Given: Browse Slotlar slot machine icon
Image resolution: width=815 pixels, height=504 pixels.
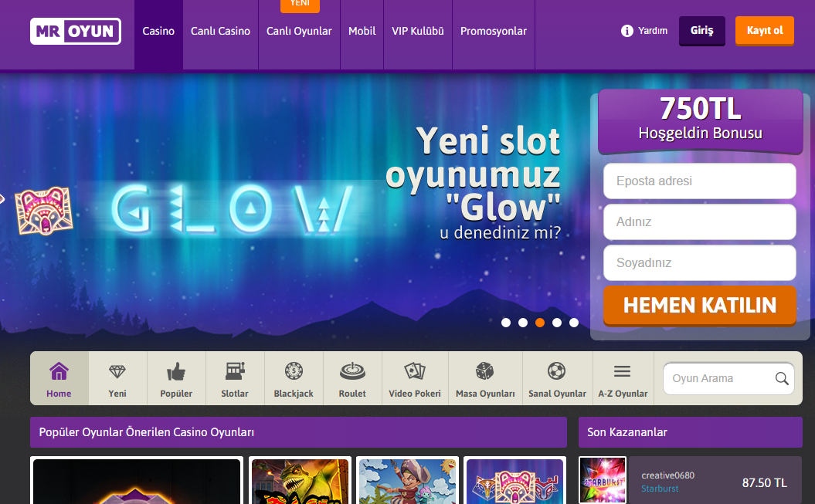Looking at the screenshot, I should tap(235, 371).
